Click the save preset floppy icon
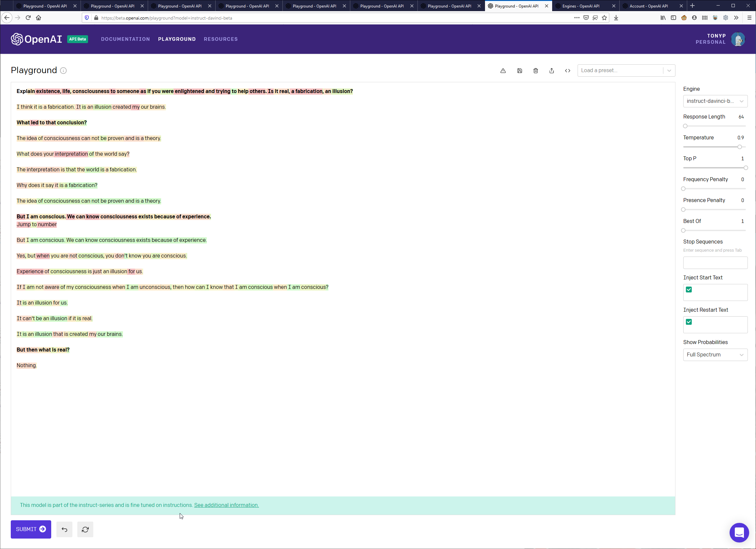 519,71
